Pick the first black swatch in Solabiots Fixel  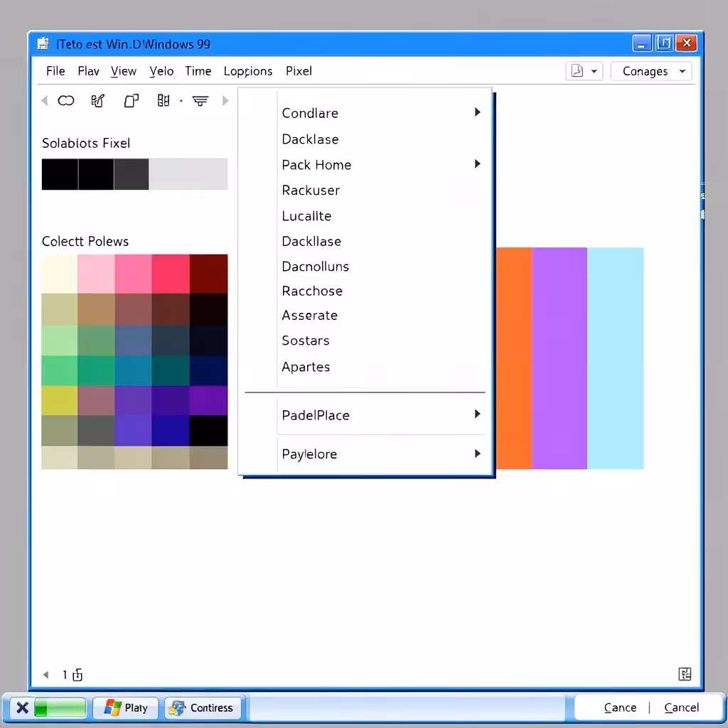tap(60, 174)
